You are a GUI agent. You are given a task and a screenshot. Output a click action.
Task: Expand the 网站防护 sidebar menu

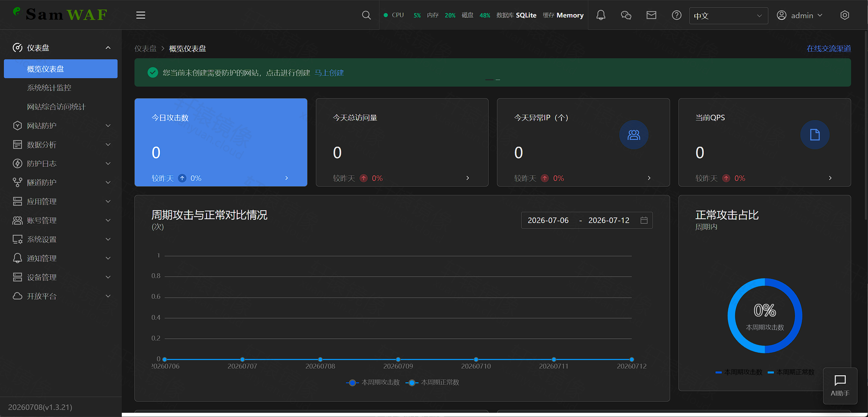pos(61,126)
